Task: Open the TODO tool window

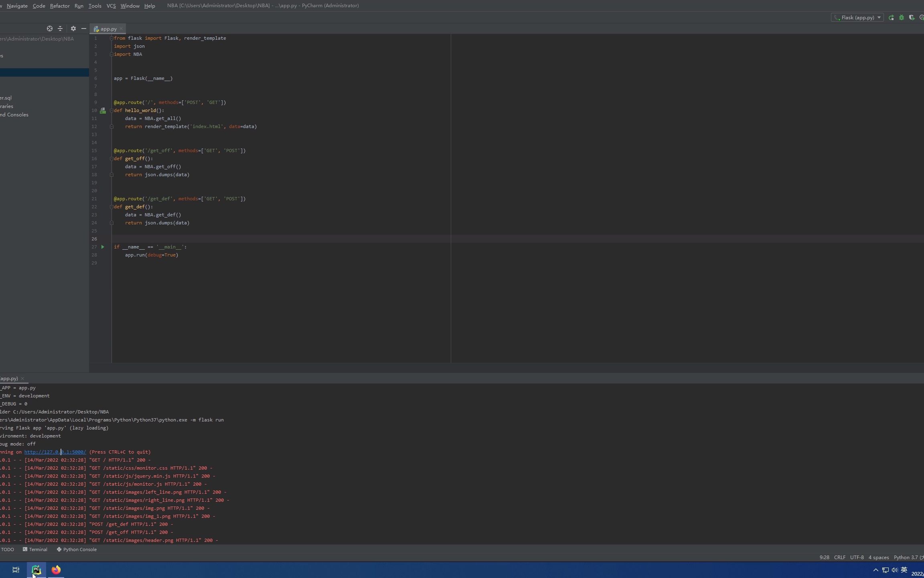Action: pos(7,550)
